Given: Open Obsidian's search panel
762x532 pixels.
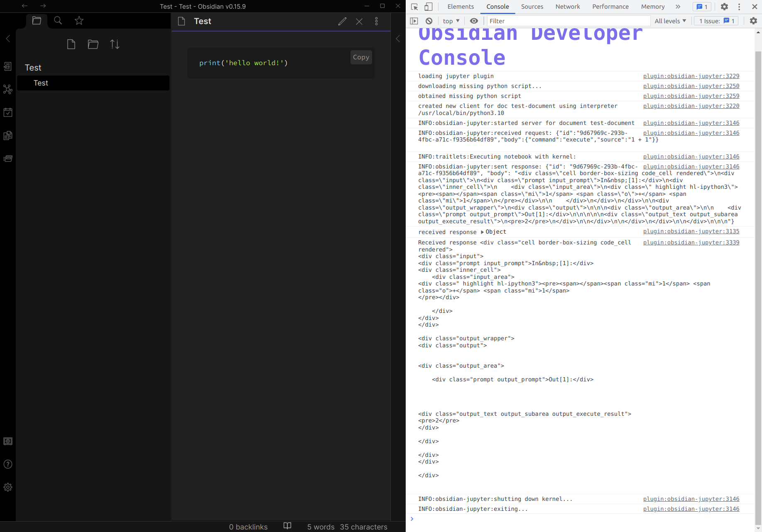Looking at the screenshot, I should (x=58, y=20).
